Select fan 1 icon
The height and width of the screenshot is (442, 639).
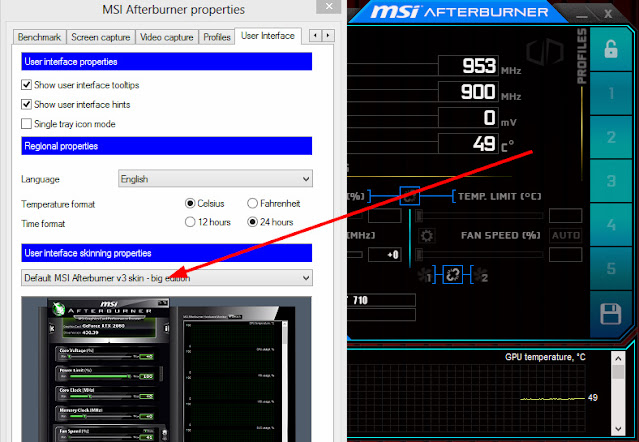(425, 276)
